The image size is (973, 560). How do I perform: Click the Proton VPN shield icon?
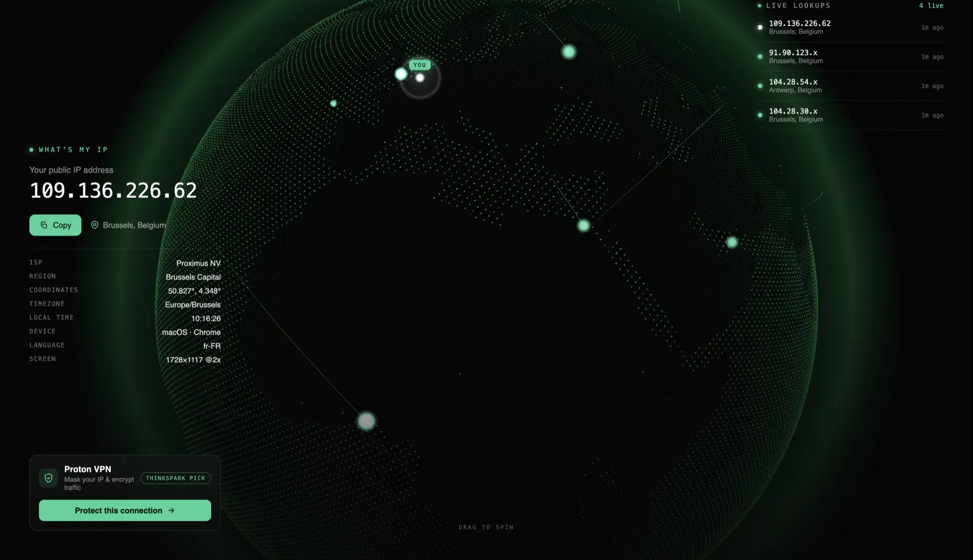pos(49,478)
